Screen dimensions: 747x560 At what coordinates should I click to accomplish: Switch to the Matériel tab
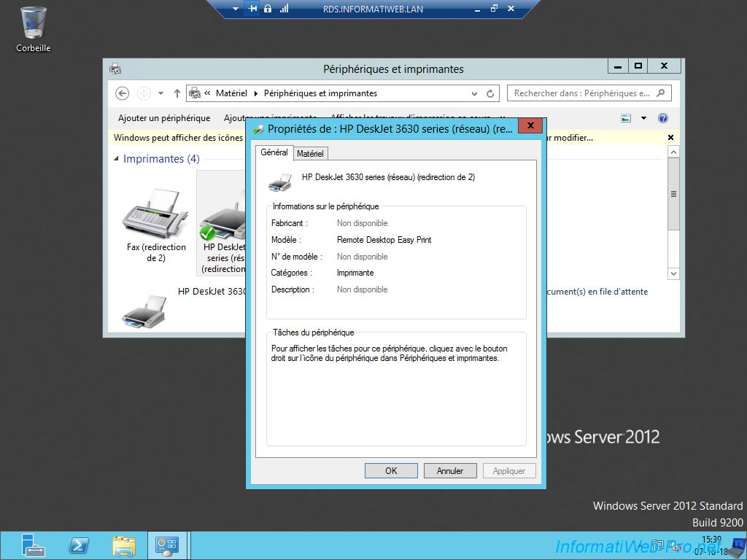click(x=310, y=153)
